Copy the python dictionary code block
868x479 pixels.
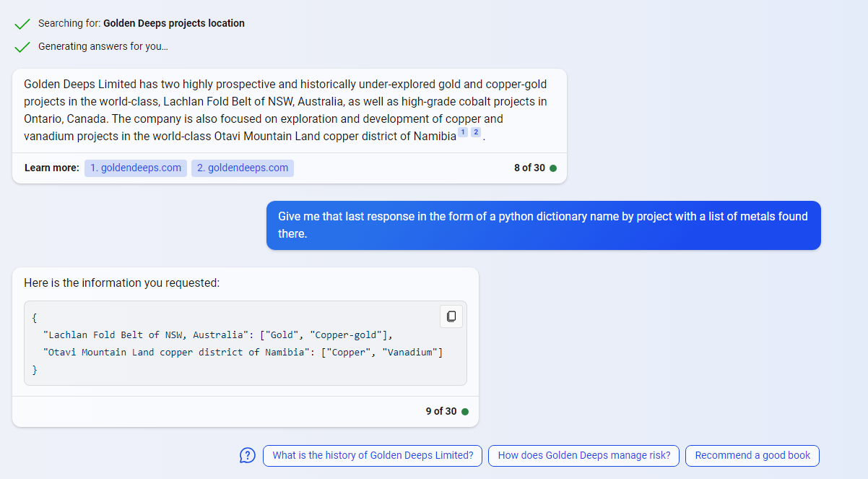pos(451,316)
